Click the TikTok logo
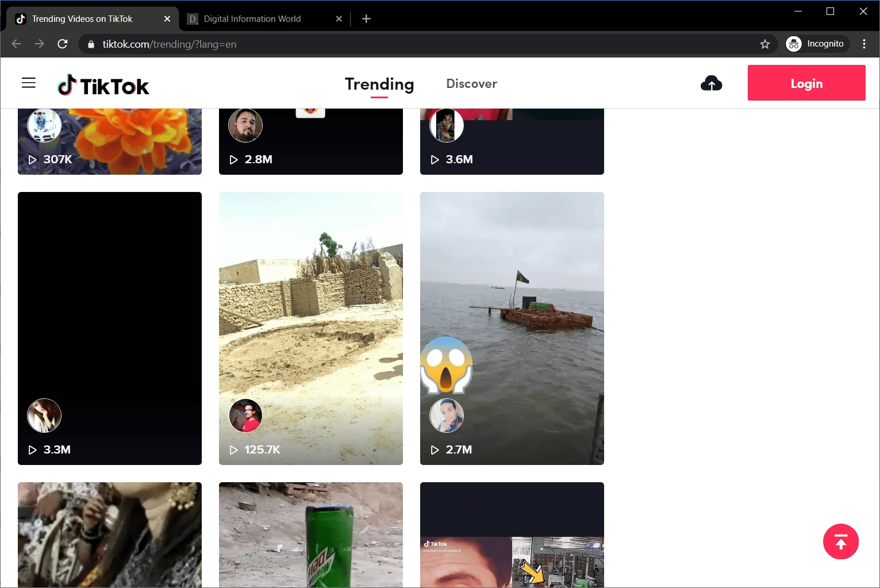This screenshot has width=880, height=588. coord(103,86)
